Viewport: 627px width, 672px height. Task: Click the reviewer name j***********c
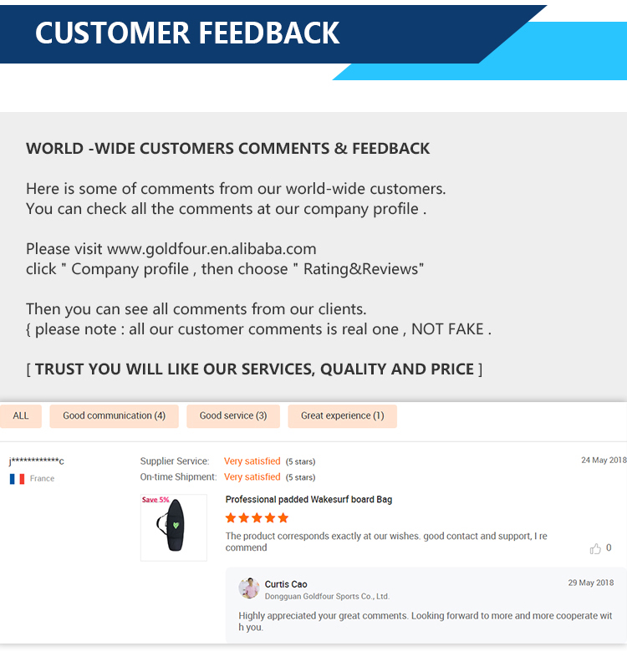(x=37, y=461)
